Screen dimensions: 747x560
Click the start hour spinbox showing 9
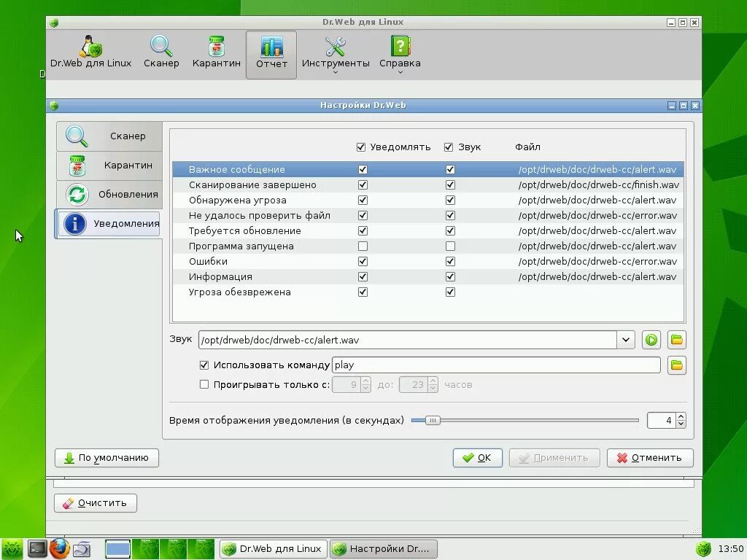(x=351, y=385)
